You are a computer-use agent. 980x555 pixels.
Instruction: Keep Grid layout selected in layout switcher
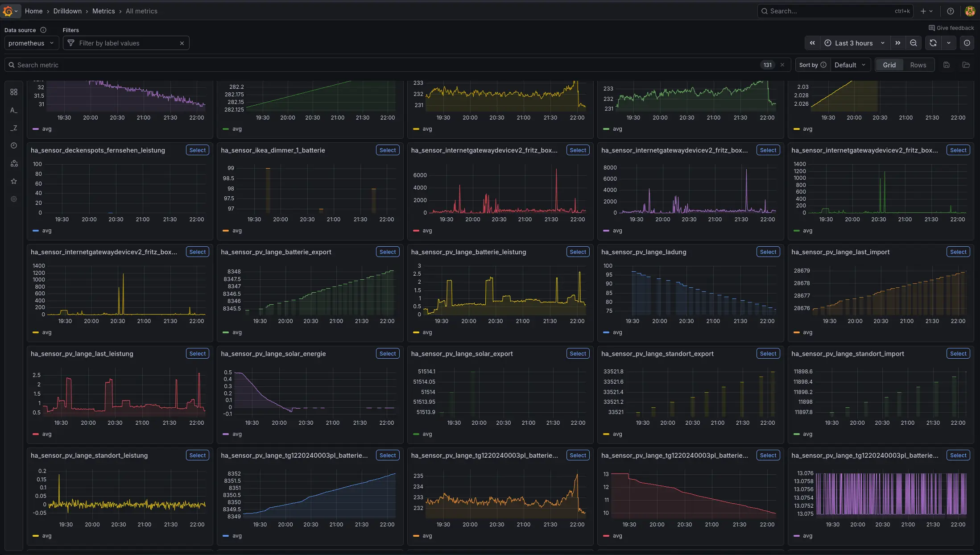coord(889,65)
